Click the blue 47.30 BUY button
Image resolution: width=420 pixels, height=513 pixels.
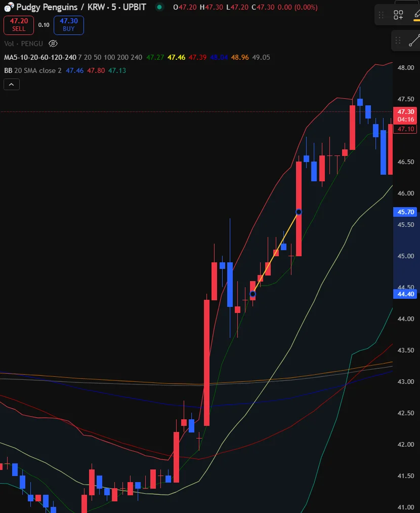(x=69, y=25)
